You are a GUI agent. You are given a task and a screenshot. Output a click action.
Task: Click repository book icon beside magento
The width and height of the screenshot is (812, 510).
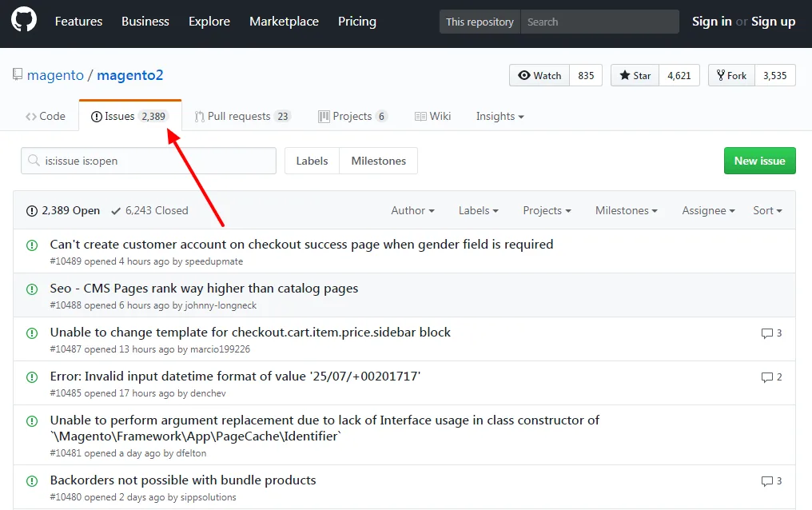(18, 74)
